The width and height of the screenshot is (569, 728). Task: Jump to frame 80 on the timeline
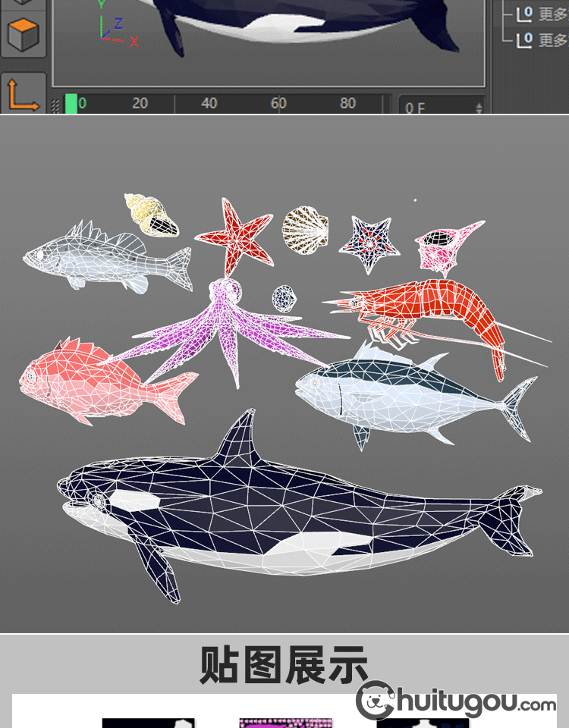(x=347, y=104)
